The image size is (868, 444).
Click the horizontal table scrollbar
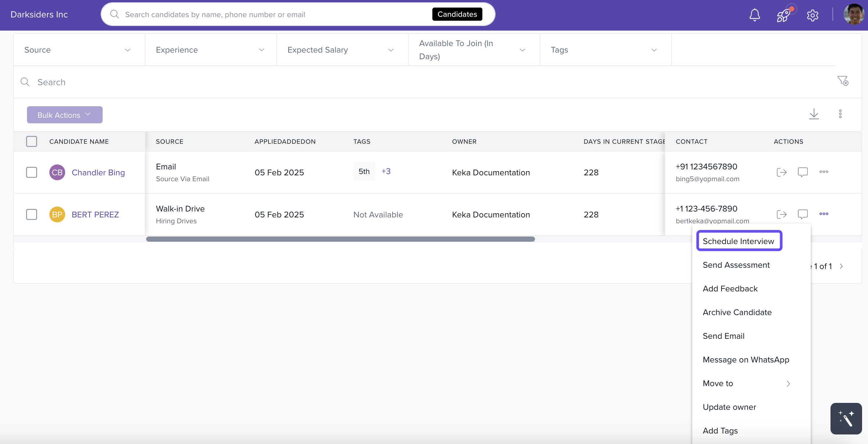point(340,239)
